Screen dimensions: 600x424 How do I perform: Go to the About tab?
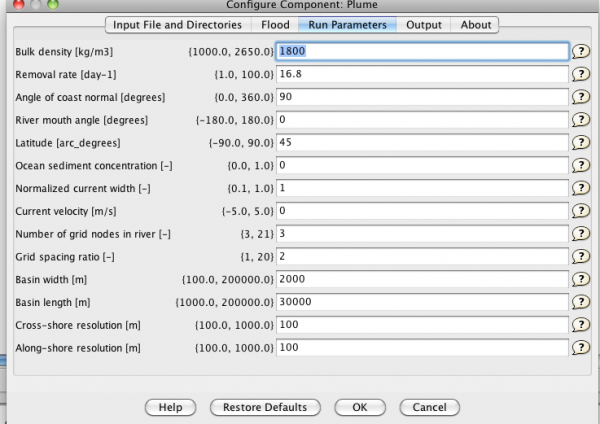[x=476, y=25]
